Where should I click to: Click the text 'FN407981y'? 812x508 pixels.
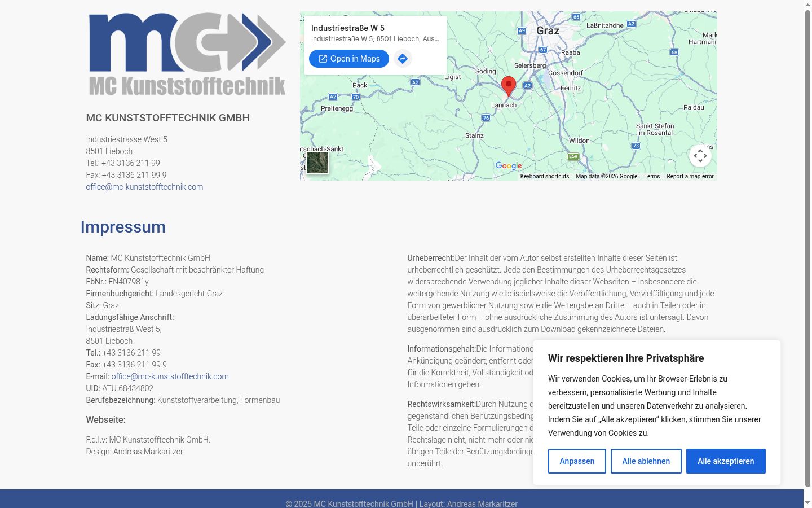click(129, 282)
